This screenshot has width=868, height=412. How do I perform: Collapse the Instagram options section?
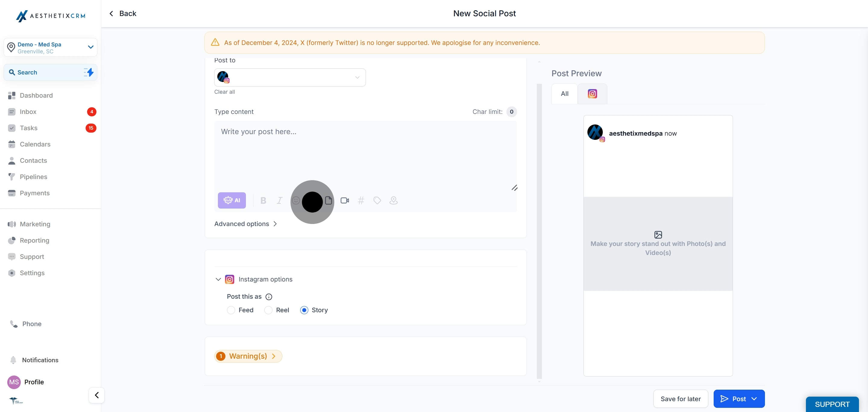[218, 279]
